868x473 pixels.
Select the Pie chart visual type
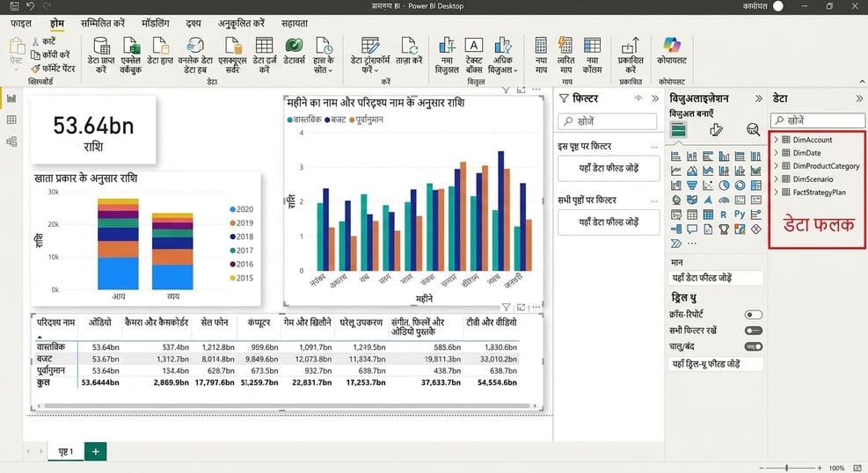coord(724,186)
